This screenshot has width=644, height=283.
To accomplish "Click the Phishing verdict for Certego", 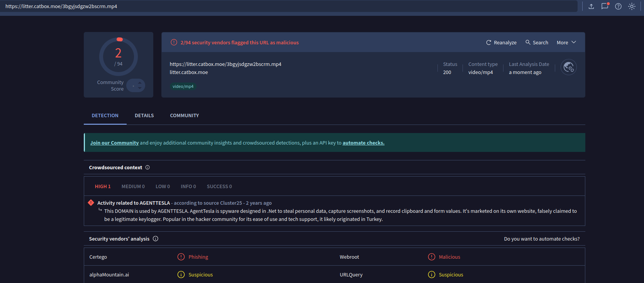I will 198,257.
